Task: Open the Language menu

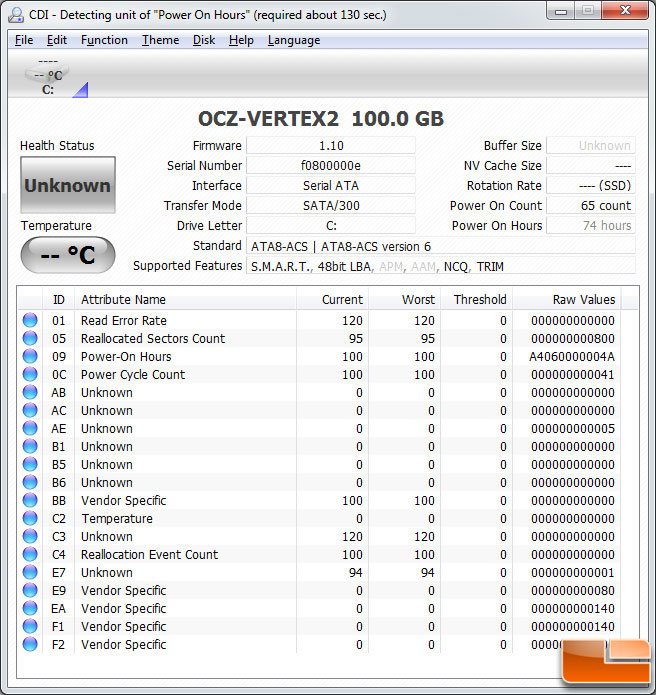Action: (x=294, y=40)
